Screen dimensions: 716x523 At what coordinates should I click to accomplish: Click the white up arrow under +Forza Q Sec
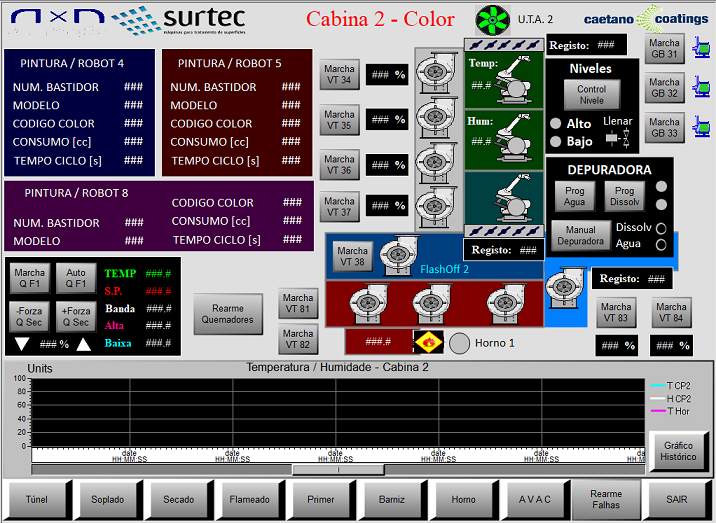coord(84,344)
